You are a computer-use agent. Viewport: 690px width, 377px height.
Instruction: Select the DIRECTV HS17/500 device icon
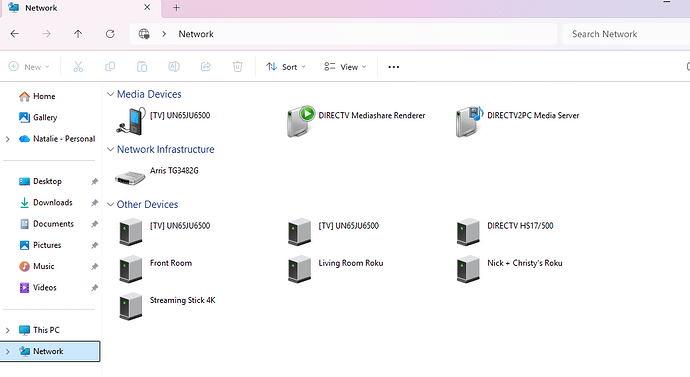click(468, 231)
